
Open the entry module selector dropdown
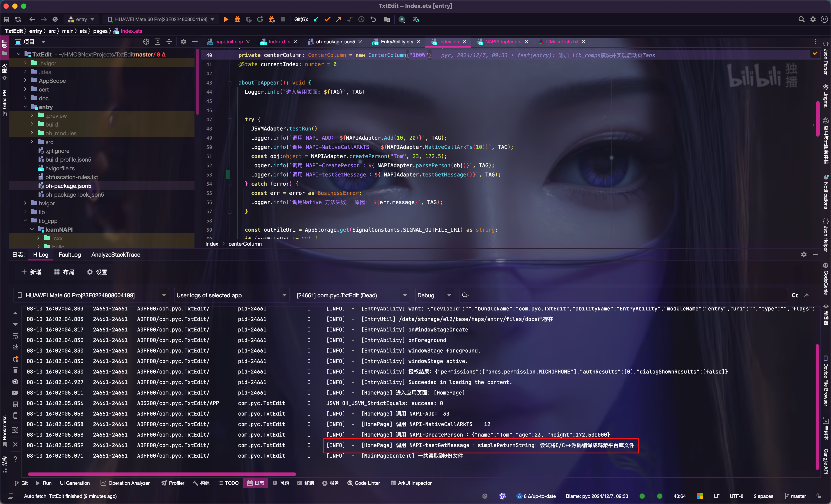pos(81,19)
